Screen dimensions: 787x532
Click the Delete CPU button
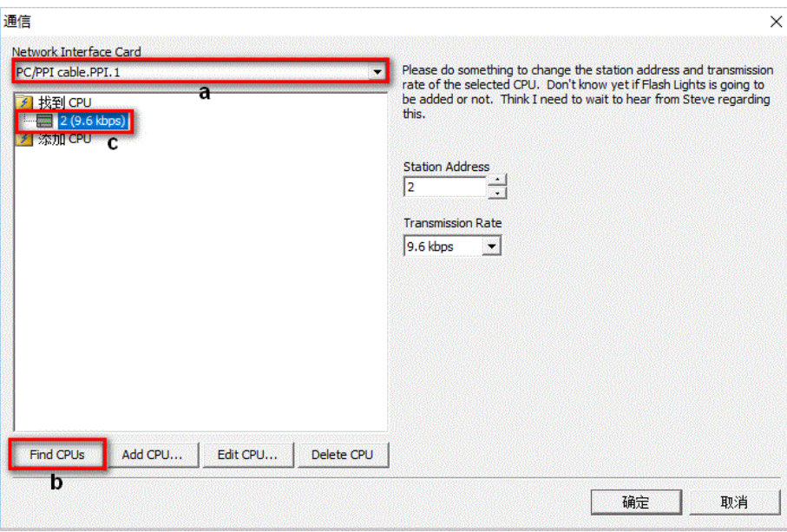pyautogui.click(x=342, y=455)
